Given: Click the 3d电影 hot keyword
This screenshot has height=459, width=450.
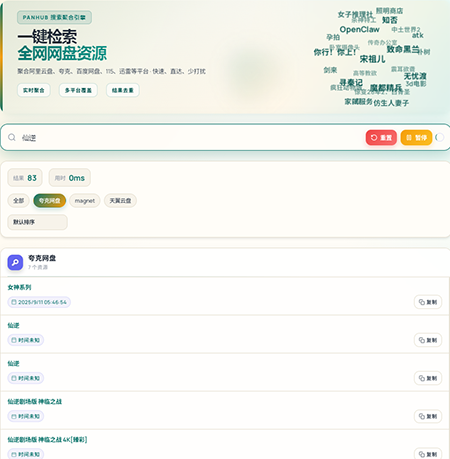Looking at the screenshot, I should pos(416,84).
